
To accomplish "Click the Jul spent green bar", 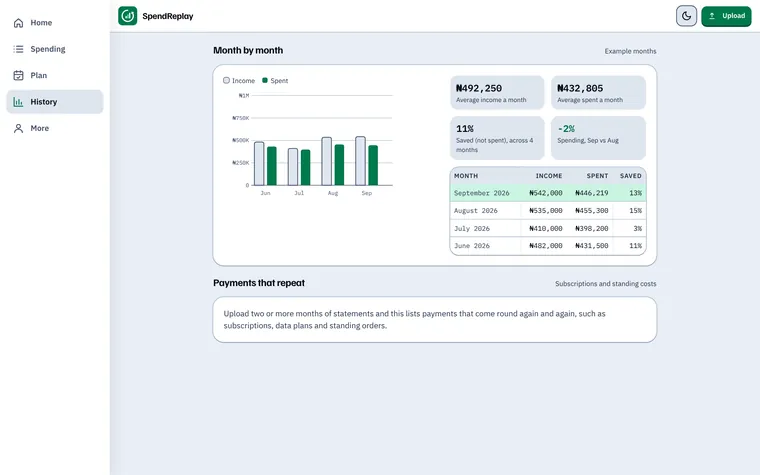I will [x=305, y=167].
